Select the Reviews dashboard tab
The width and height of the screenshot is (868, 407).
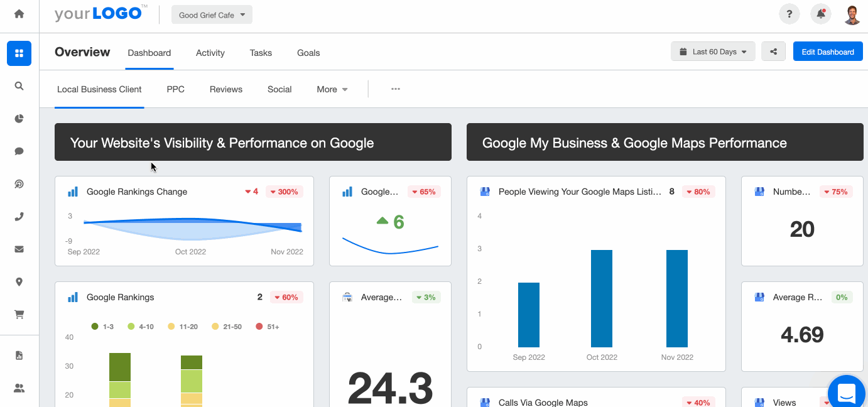click(x=225, y=89)
